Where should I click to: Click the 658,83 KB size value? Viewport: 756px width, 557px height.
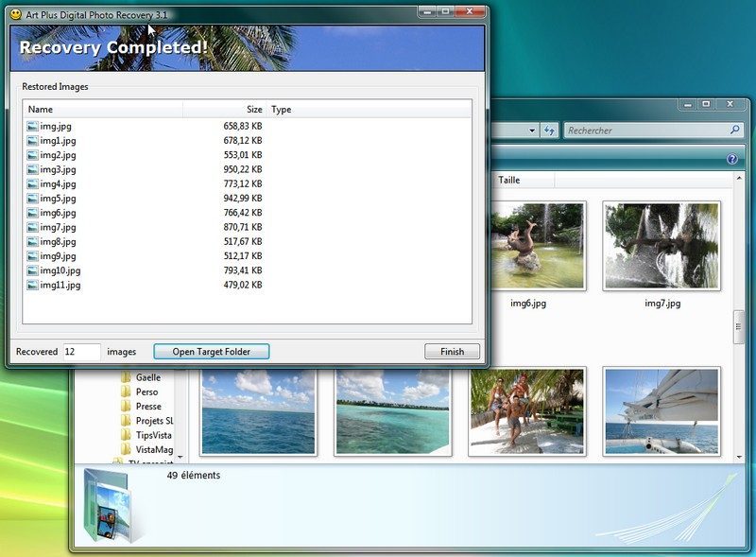243,127
